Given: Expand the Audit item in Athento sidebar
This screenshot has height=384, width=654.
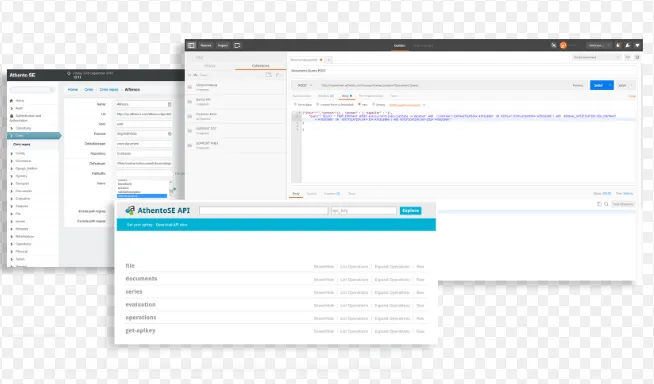Looking at the screenshot, I should 19,108.
